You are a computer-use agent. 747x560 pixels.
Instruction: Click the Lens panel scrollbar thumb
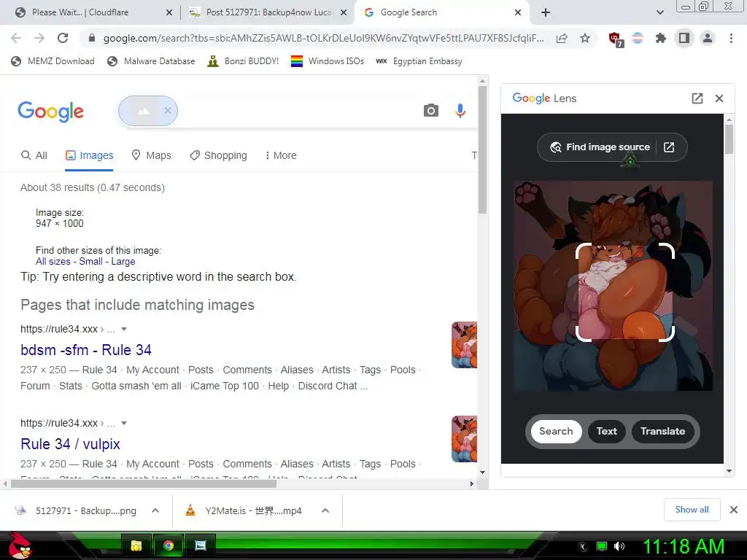click(729, 139)
